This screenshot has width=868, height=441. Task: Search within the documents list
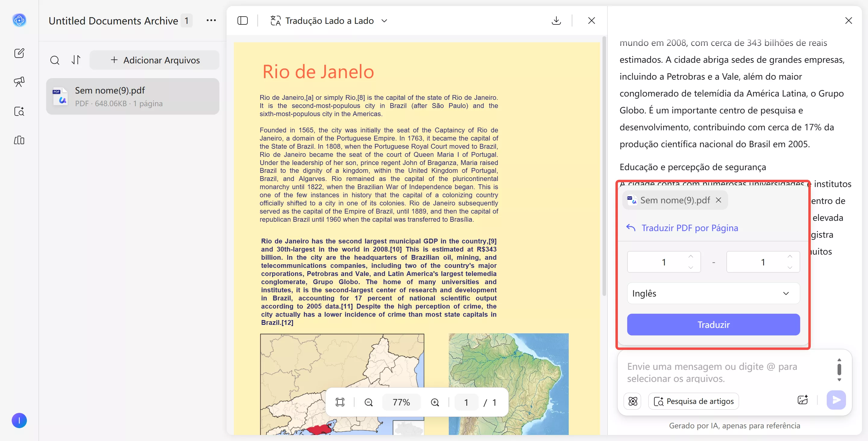55,60
